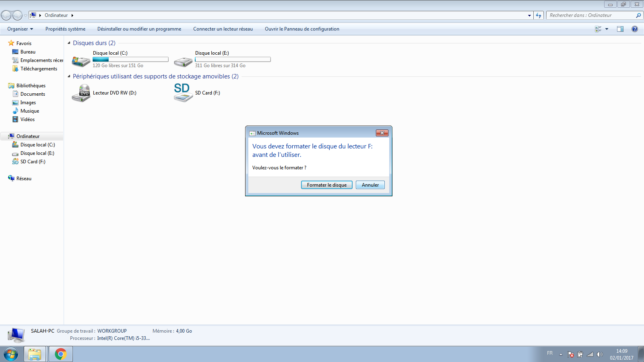This screenshot has height=362, width=644.
Task: Select Disque local (E:) in navigation tree
Action: click(x=37, y=153)
